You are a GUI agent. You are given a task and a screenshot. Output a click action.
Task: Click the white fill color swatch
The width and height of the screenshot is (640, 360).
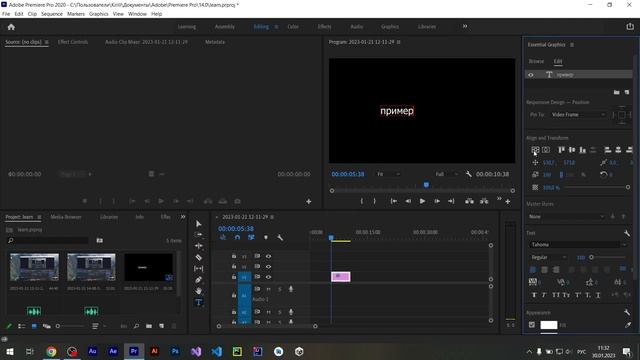(549, 325)
